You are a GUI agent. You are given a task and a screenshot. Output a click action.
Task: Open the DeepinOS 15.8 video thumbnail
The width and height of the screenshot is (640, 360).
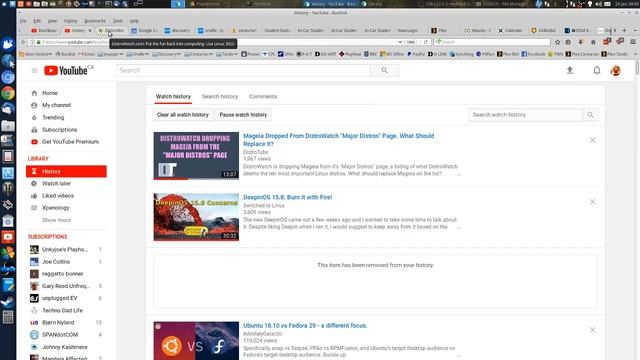click(x=196, y=217)
